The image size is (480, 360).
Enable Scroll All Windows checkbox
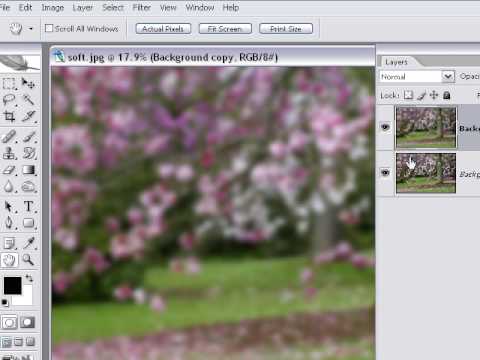49,28
